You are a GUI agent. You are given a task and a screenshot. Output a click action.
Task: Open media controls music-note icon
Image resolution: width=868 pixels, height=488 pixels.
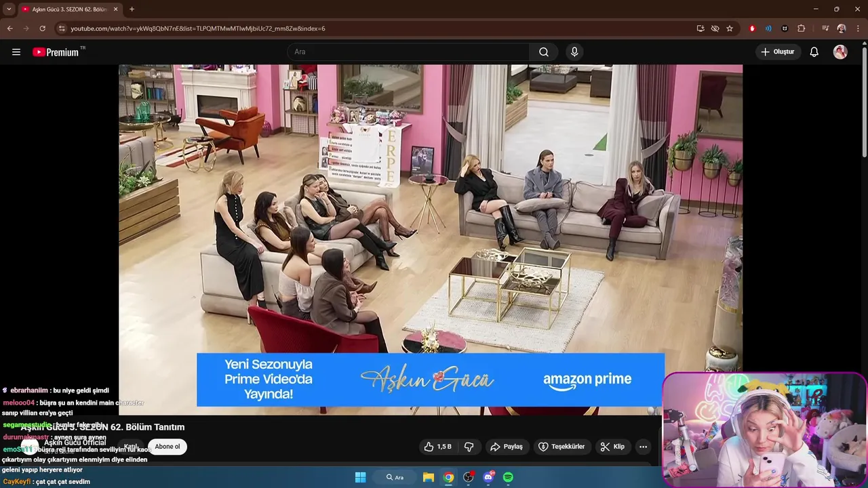(825, 28)
